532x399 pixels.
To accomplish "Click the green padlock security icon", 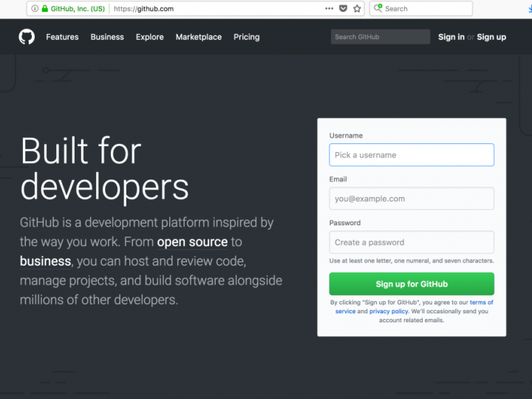I will tap(45, 8).
